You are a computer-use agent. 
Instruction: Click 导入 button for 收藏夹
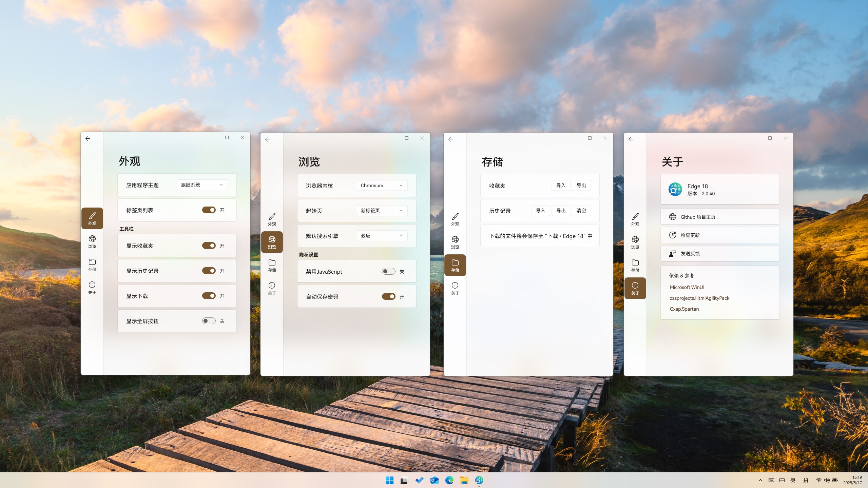click(561, 186)
